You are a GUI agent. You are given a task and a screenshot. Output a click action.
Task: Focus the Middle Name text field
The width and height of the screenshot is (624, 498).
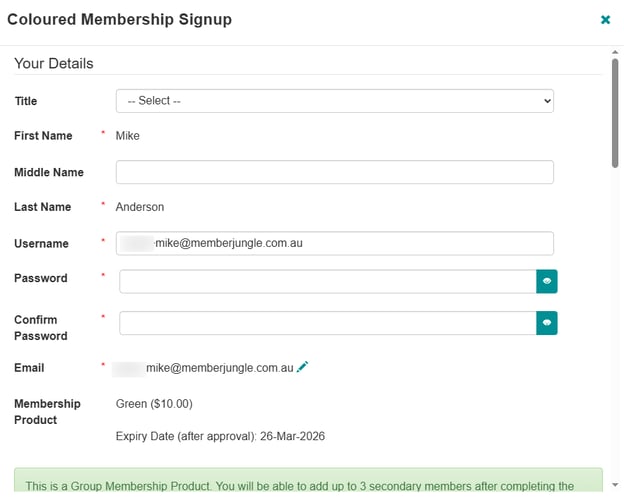pyautogui.click(x=335, y=172)
